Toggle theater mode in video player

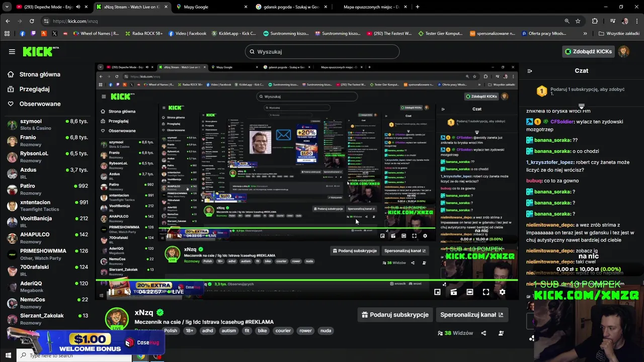coord(469,292)
